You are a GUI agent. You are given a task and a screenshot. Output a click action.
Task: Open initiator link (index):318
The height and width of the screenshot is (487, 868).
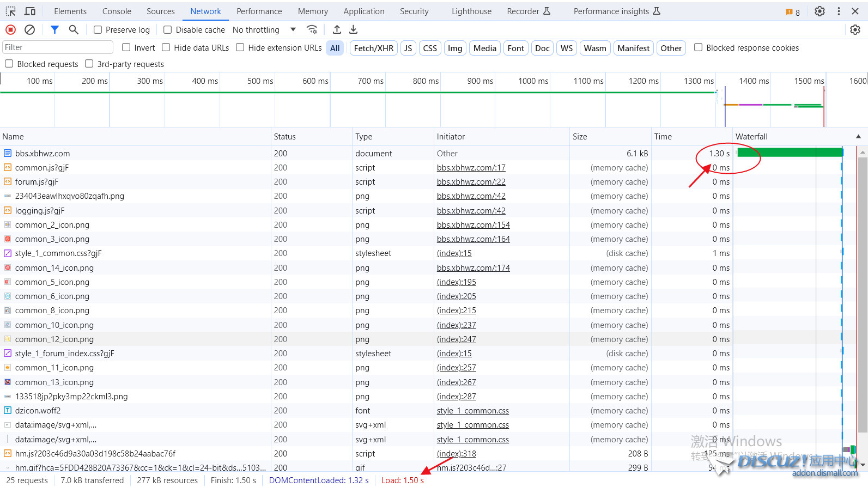pyautogui.click(x=457, y=454)
